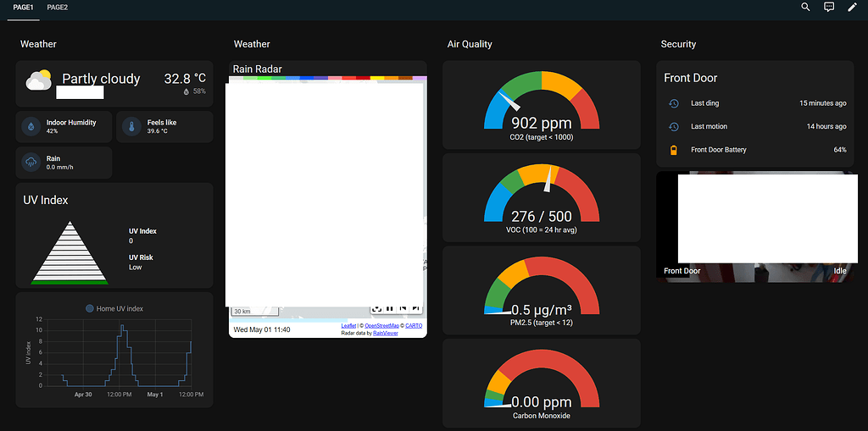868x431 pixels.
Task: Click the Rain cloud icon
Action: tap(31, 163)
